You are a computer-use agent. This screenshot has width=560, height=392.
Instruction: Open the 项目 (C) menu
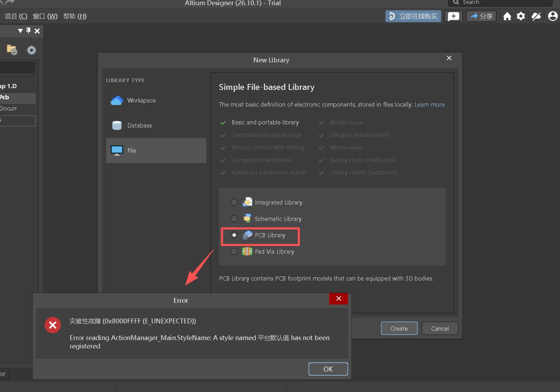(x=16, y=16)
